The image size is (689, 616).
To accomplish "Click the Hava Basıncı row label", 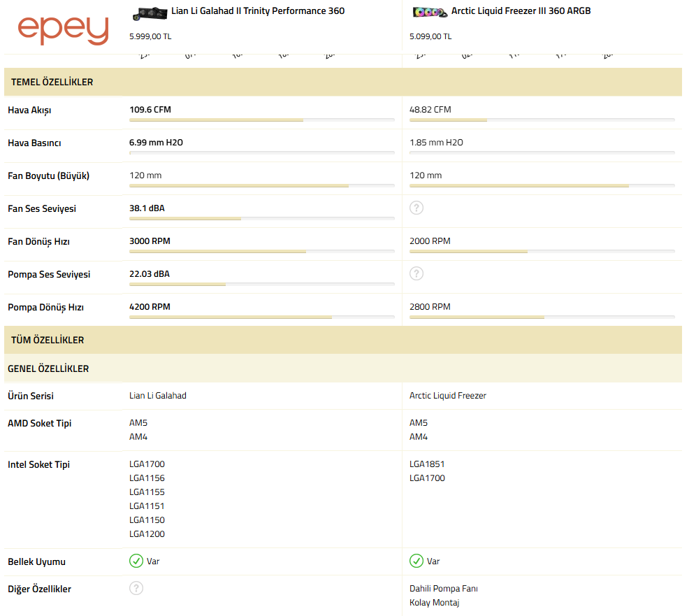I will tap(34, 143).
